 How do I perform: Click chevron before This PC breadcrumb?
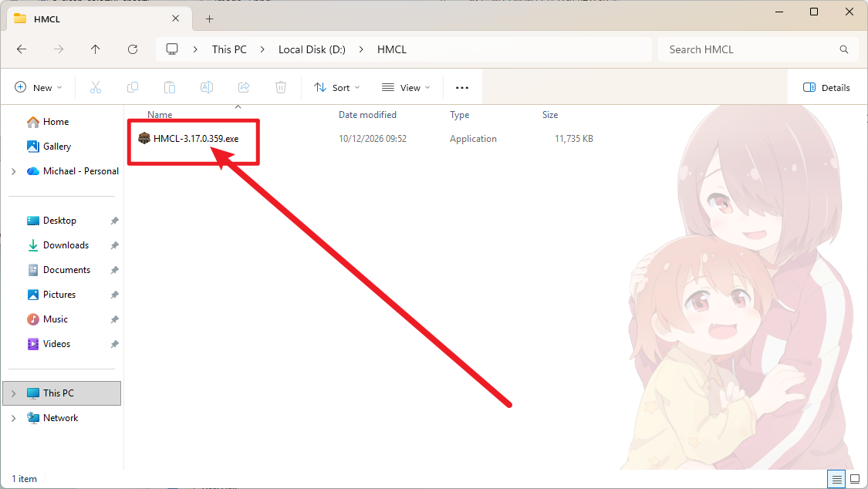(x=195, y=49)
